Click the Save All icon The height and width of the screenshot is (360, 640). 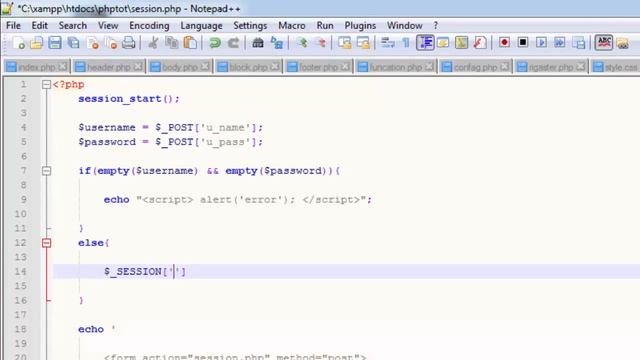pos(73,43)
